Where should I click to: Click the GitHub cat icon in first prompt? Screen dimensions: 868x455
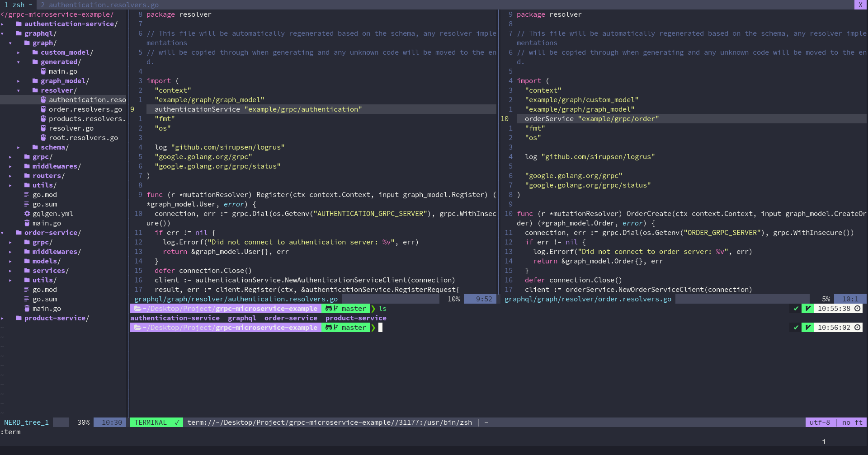[x=329, y=309]
